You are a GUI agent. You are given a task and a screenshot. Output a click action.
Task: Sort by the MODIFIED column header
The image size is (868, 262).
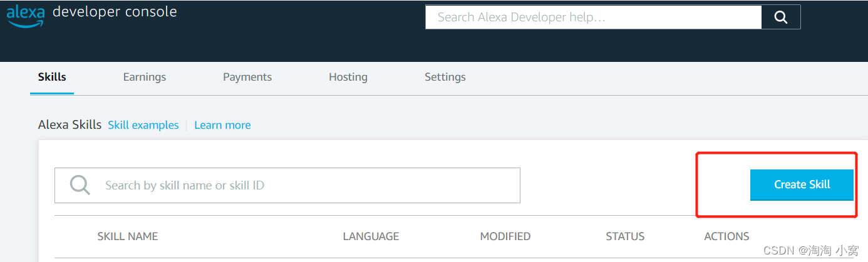[x=505, y=236]
